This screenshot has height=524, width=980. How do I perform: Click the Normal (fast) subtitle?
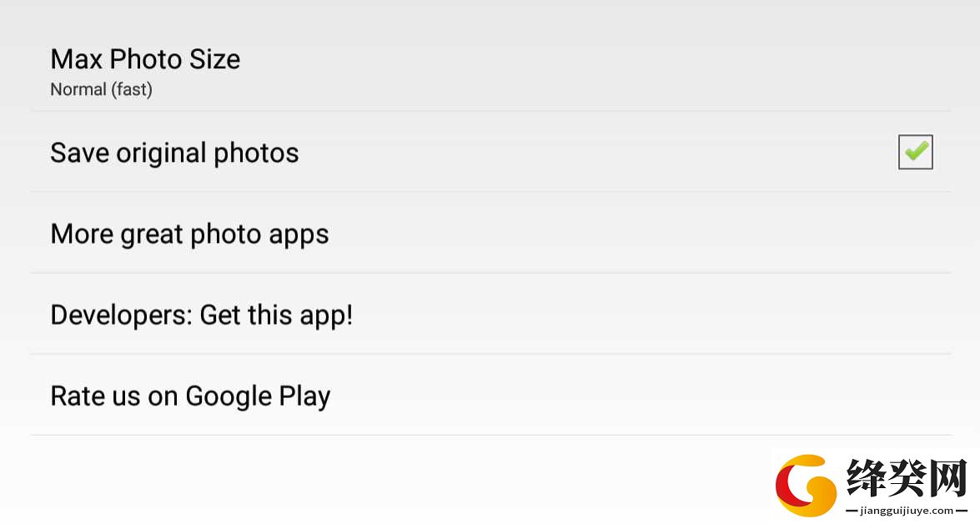pyautogui.click(x=101, y=90)
